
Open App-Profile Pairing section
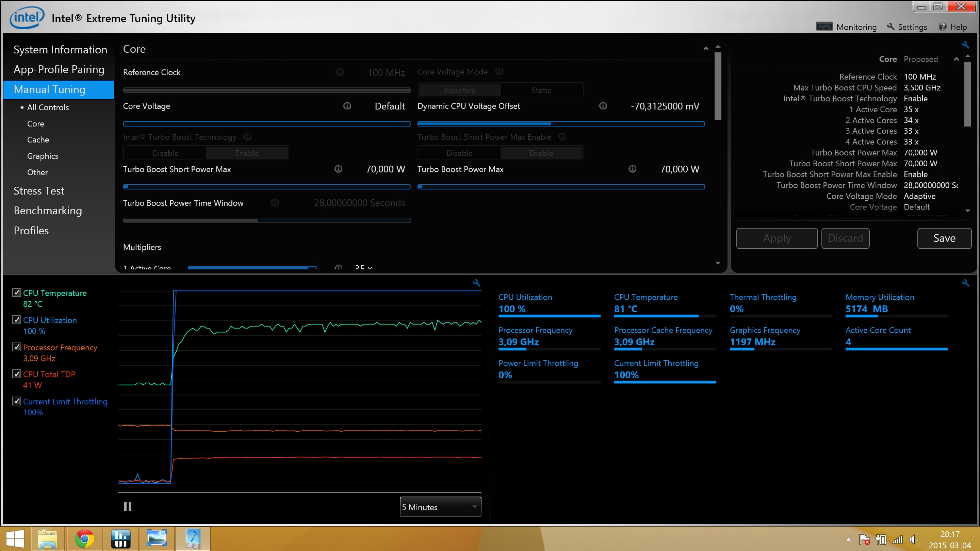(x=59, y=69)
